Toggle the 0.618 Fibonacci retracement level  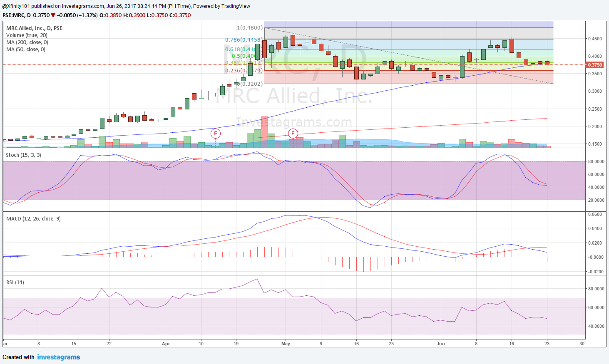pos(244,49)
